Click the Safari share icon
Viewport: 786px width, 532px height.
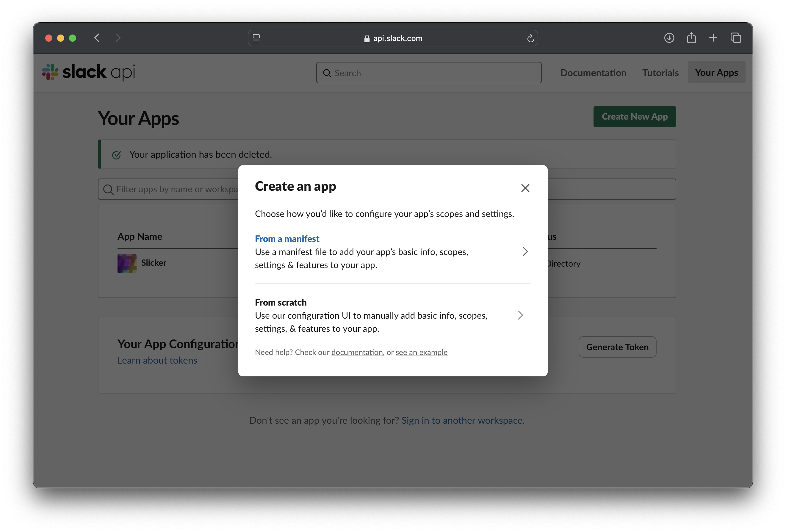[x=691, y=38]
